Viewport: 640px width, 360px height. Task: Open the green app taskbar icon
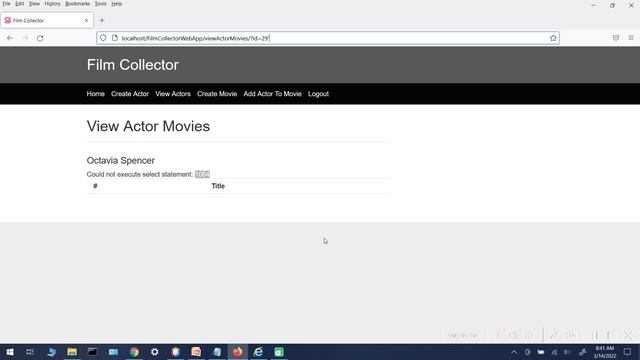(x=279, y=352)
